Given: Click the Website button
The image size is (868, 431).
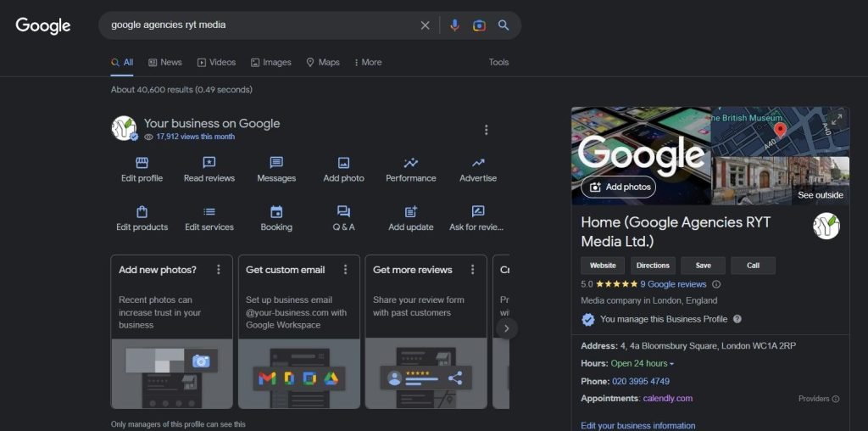Looking at the screenshot, I should coord(603,266).
